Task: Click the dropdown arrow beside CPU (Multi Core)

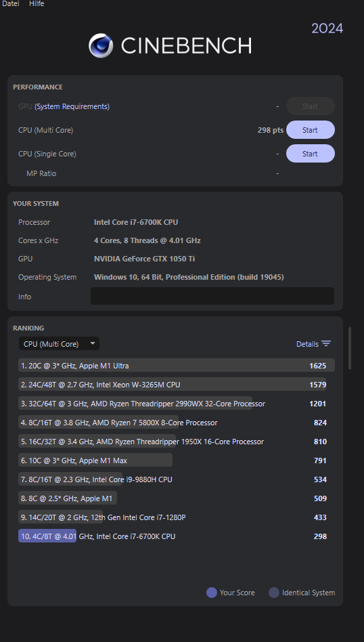Action: coord(93,343)
